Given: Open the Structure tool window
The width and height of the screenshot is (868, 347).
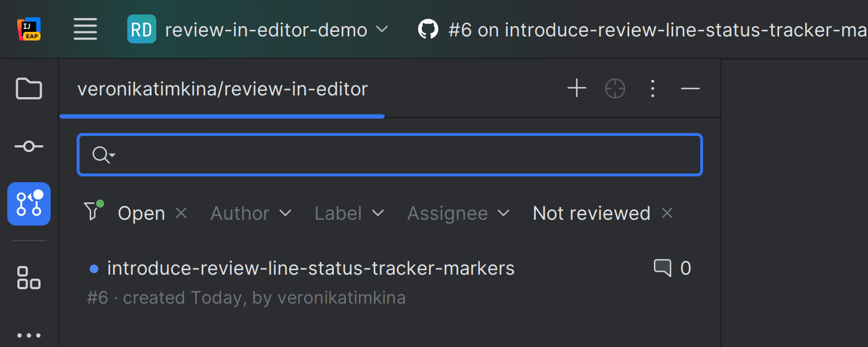Looking at the screenshot, I should [28, 278].
